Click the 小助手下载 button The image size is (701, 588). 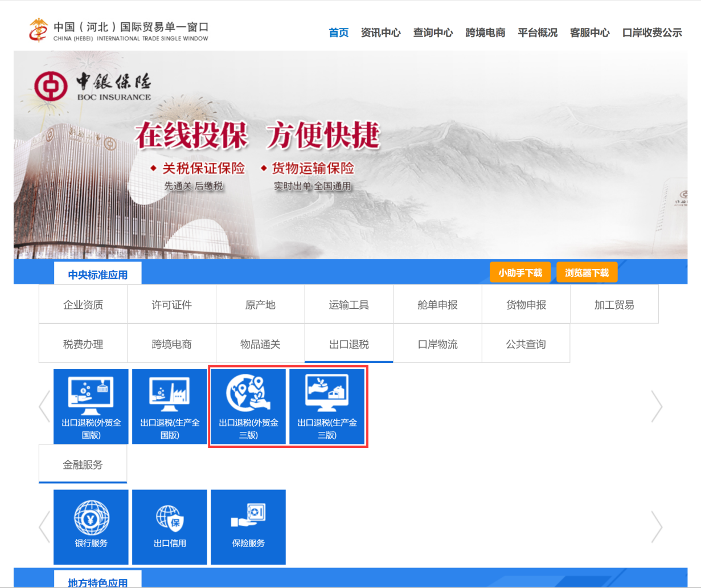coord(520,272)
